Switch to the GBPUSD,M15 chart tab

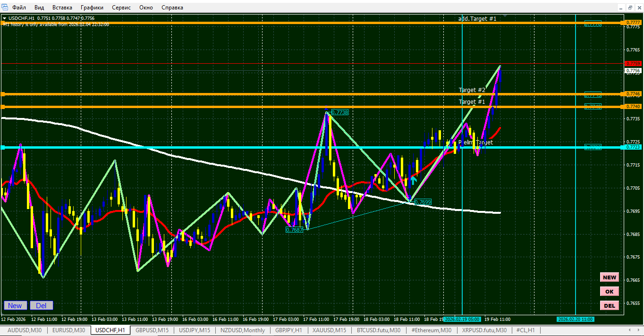(152, 330)
